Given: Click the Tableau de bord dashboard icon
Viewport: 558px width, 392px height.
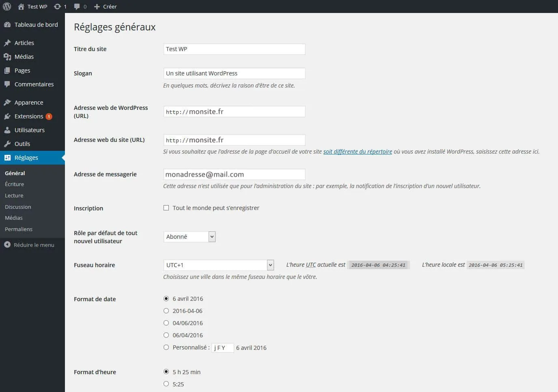Looking at the screenshot, I should 7,25.
